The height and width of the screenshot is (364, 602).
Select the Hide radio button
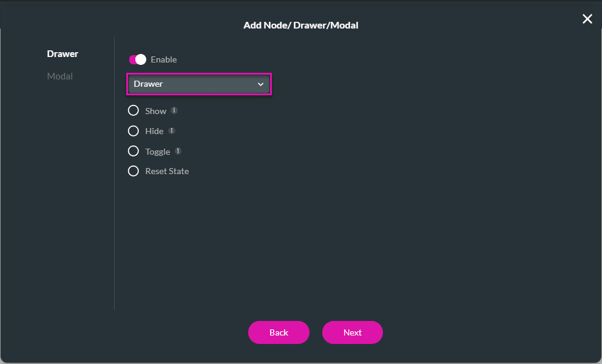[x=134, y=130]
